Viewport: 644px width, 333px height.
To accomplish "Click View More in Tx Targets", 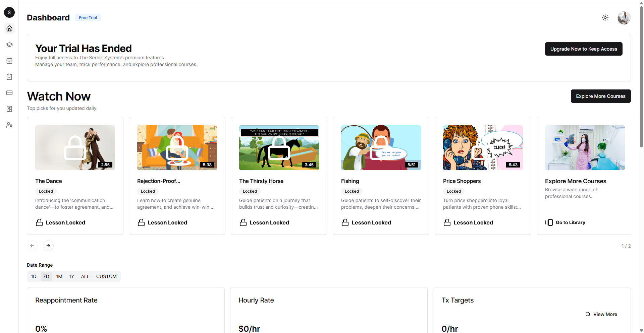I will 601,314.
